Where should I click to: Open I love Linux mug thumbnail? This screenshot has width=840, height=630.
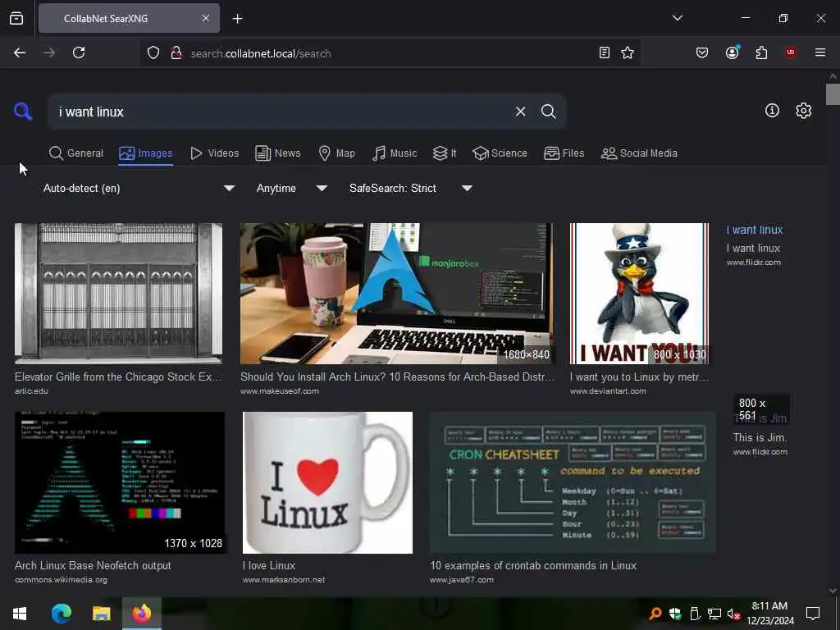(328, 482)
